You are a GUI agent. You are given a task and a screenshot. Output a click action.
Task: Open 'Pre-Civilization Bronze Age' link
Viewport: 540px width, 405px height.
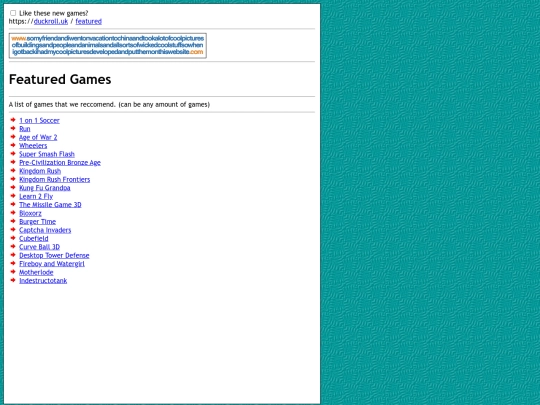point(60,163)
